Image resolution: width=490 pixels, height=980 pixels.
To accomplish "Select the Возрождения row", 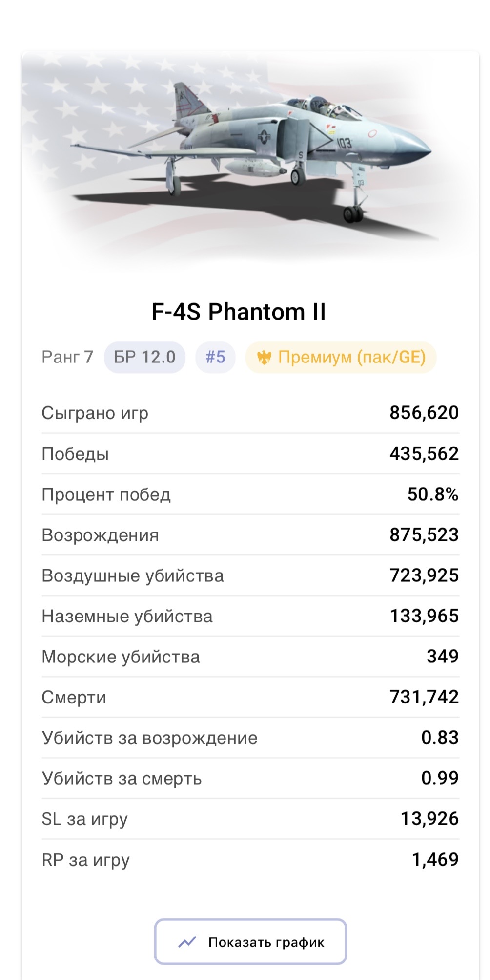I will coord(250,535).
